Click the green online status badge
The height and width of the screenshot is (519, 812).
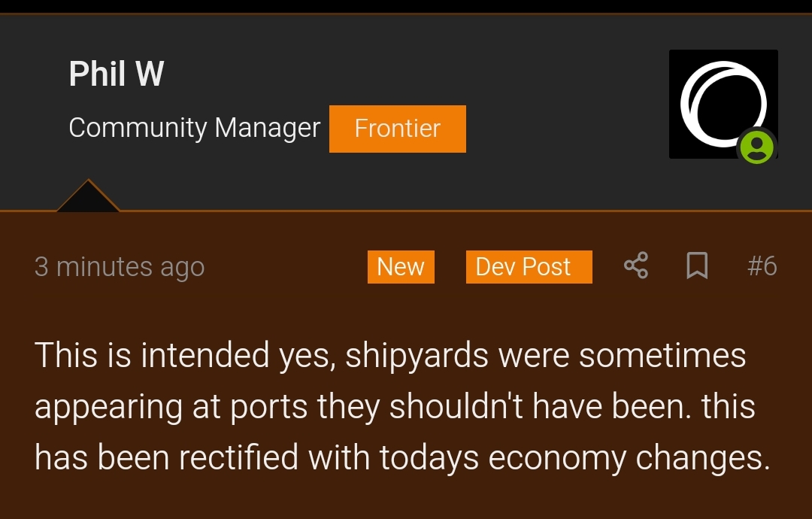click(756, 147)
